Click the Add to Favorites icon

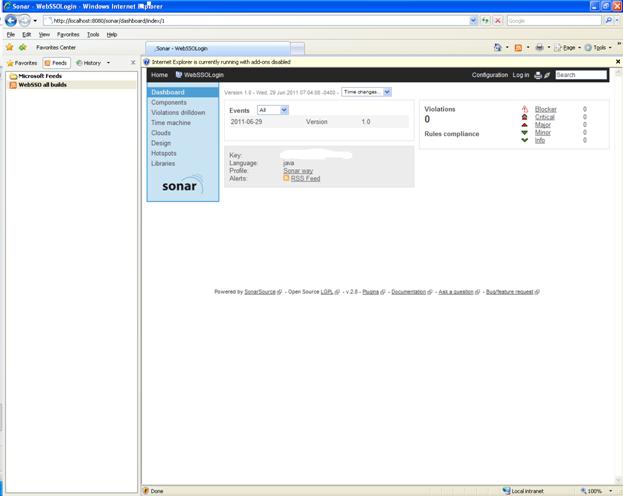pos(23,47)
